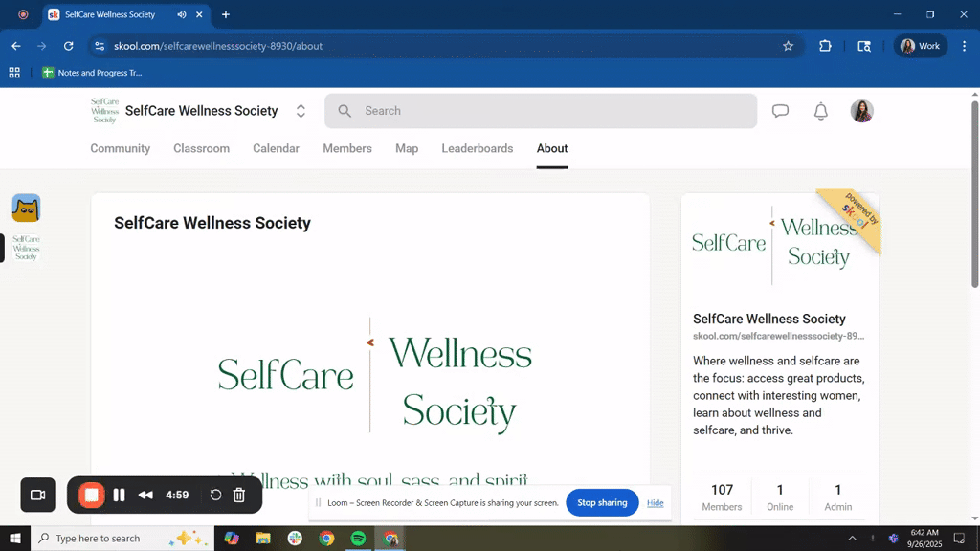This screenshot has height=551, width=980.
Task: Show hidden system tray icons
Action: coord(852,539)
